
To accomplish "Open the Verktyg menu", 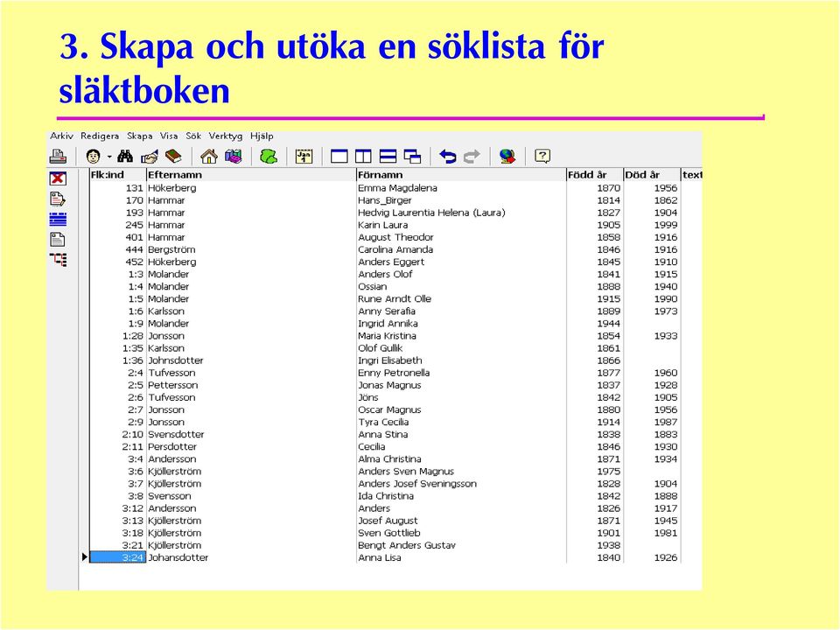I will tap(226, 136).
